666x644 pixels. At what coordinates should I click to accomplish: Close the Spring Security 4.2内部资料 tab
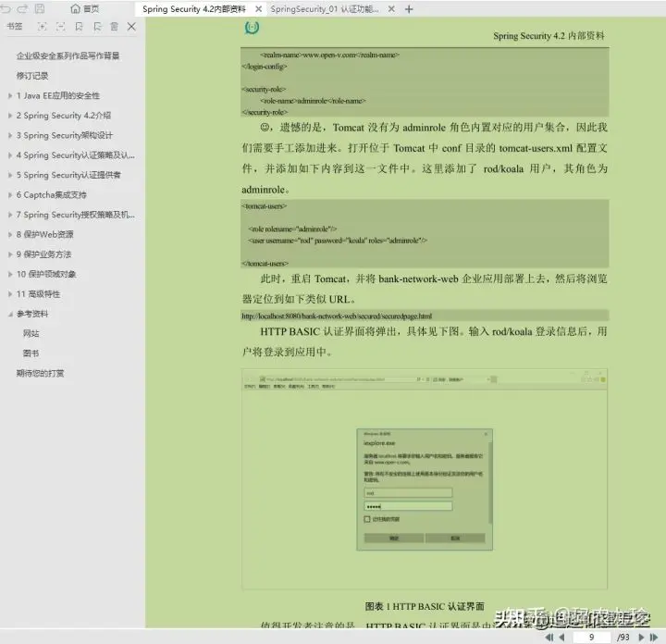pos(258,9)
